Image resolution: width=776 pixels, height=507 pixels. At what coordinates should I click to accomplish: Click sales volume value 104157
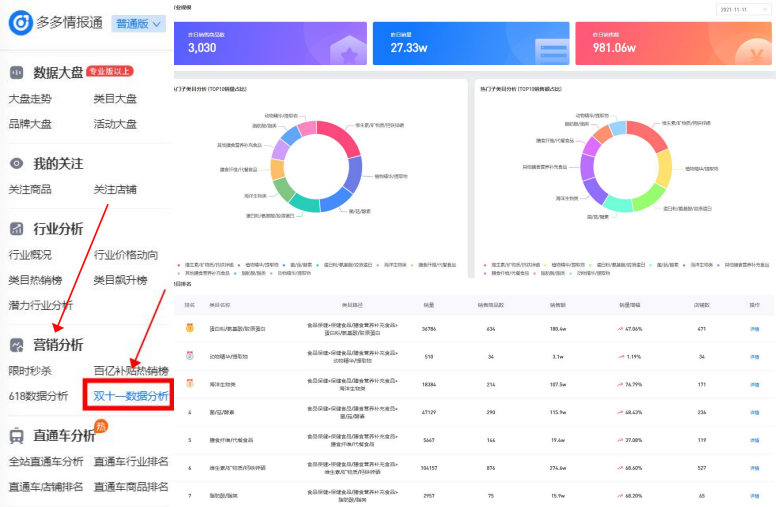(429, 468)
